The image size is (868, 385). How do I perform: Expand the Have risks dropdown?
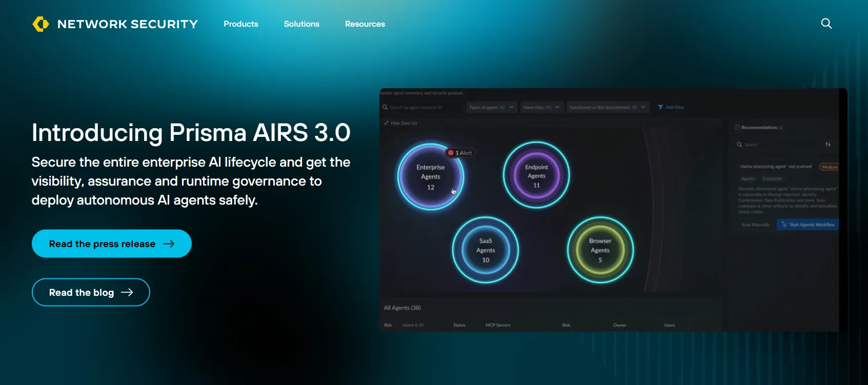point(542,107)
